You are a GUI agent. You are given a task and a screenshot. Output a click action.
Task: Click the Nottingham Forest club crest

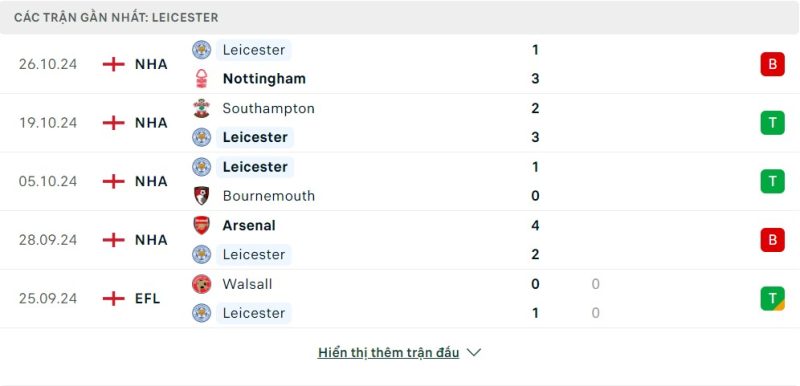coord(202,79)
